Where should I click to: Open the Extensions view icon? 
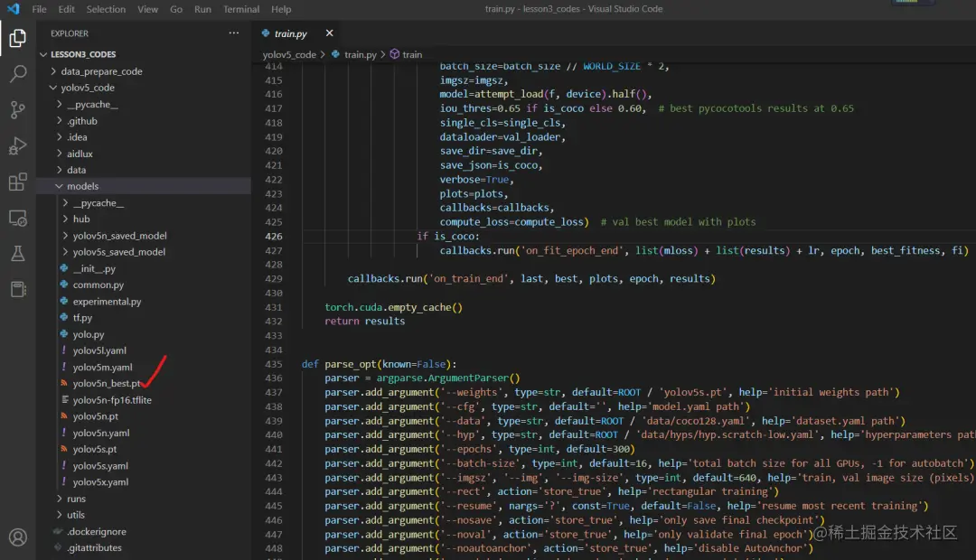[x=17, y=182]
